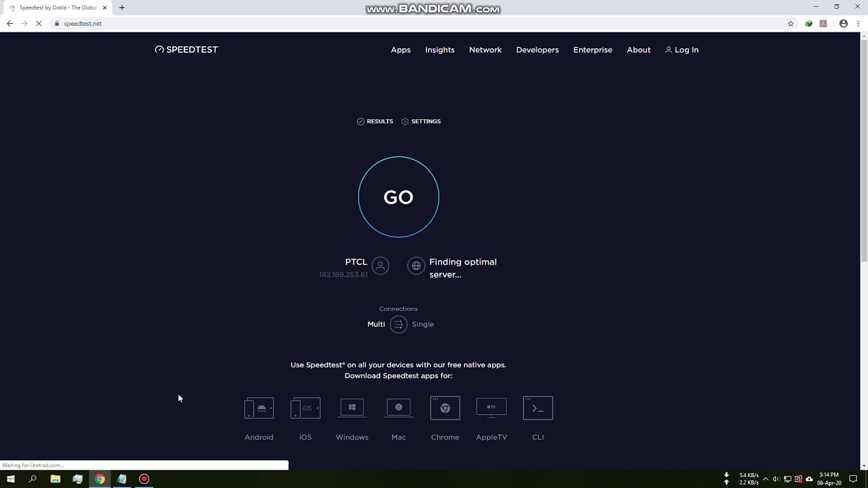This screenshot has height=488, width=868.
Task: Open the Developers menu item
Action: tap(537, 49)
